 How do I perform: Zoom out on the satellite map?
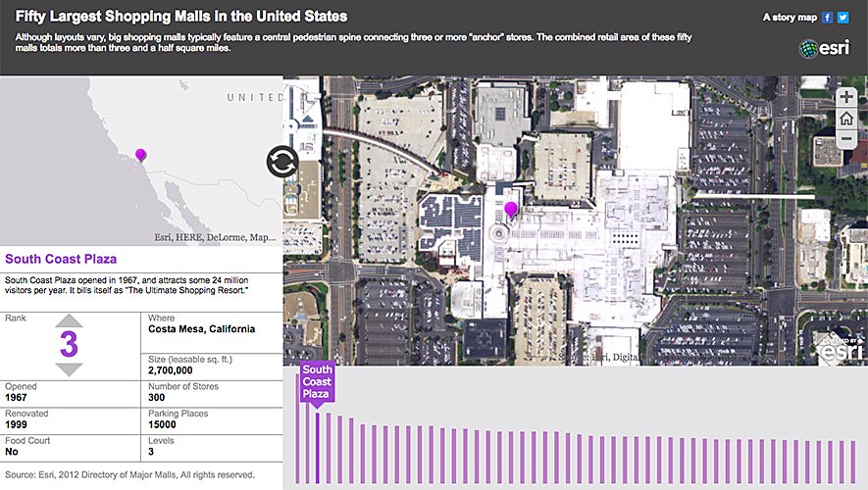coord(845,138)
